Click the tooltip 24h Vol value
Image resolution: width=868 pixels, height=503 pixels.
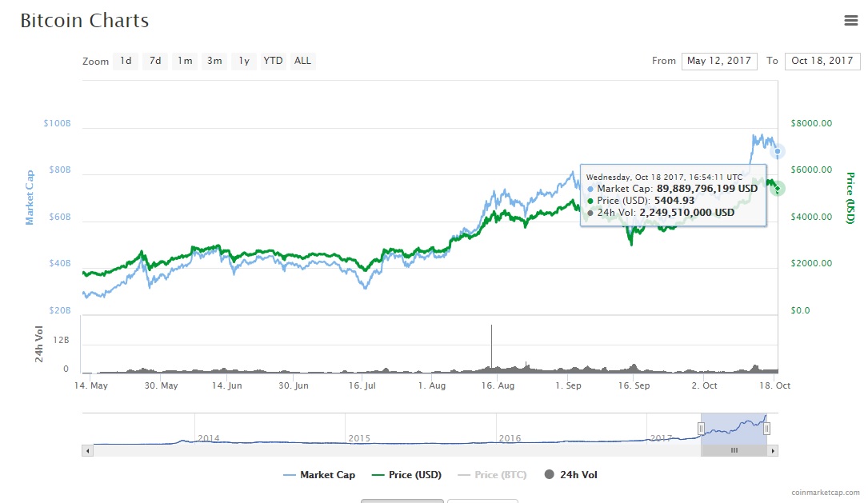(x=687, y=213)
